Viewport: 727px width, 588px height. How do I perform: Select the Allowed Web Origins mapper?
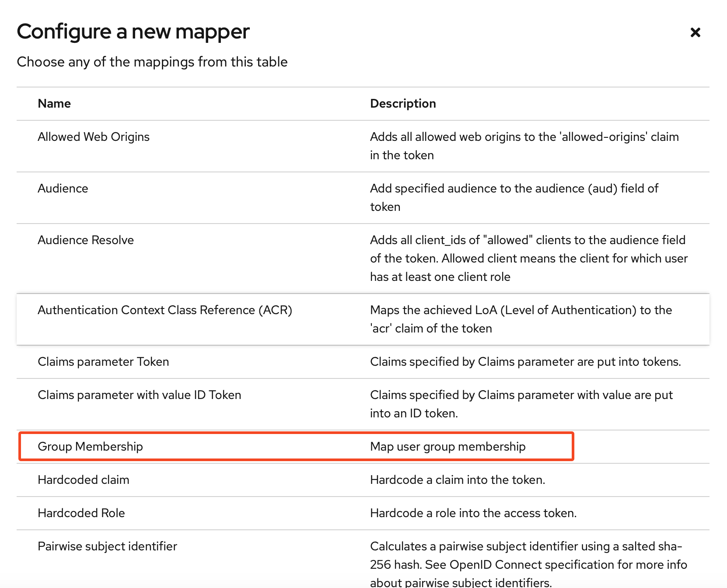tap(94, 137)
